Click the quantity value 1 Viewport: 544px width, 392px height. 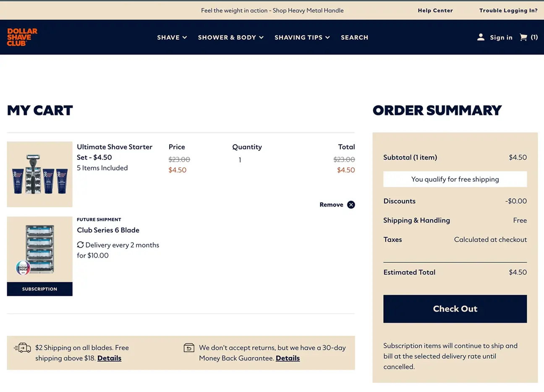coord(240,160)
